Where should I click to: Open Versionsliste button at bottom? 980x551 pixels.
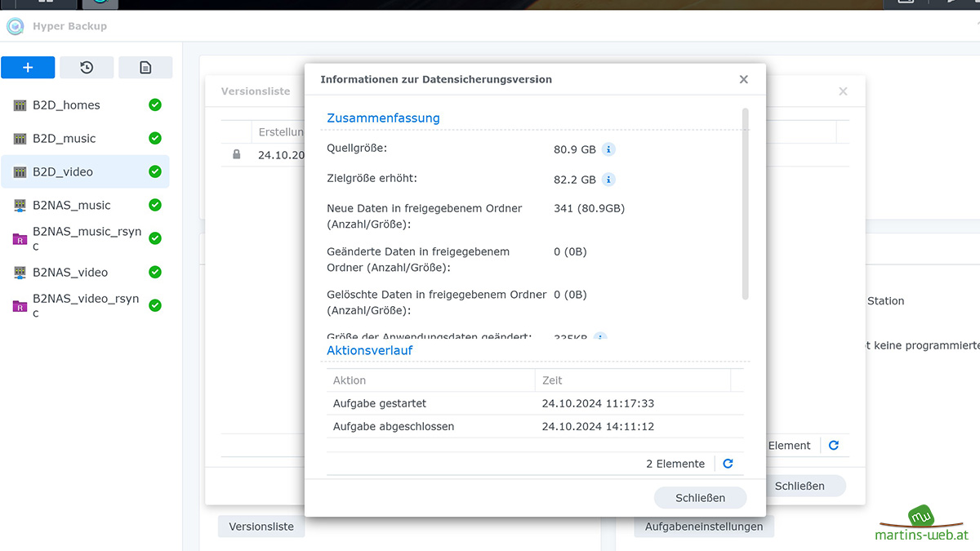tap(261, 527)
